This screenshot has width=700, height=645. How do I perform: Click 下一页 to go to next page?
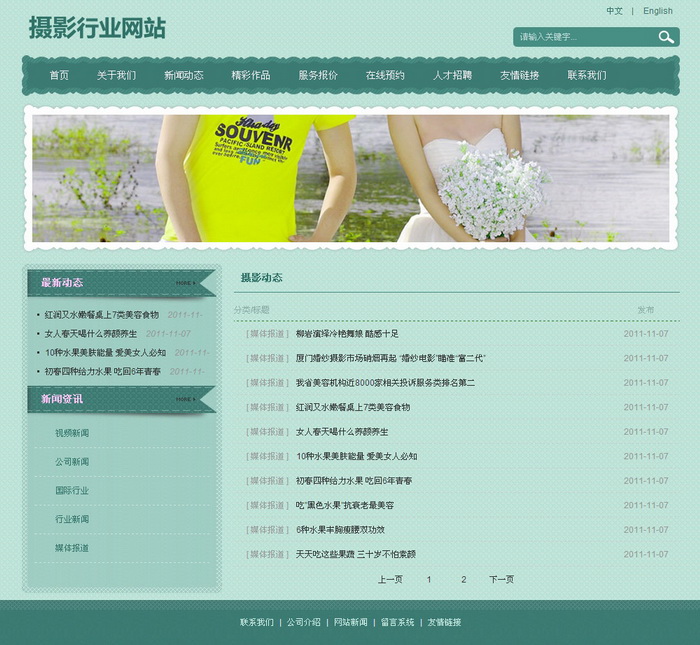[x=501, y=579]
